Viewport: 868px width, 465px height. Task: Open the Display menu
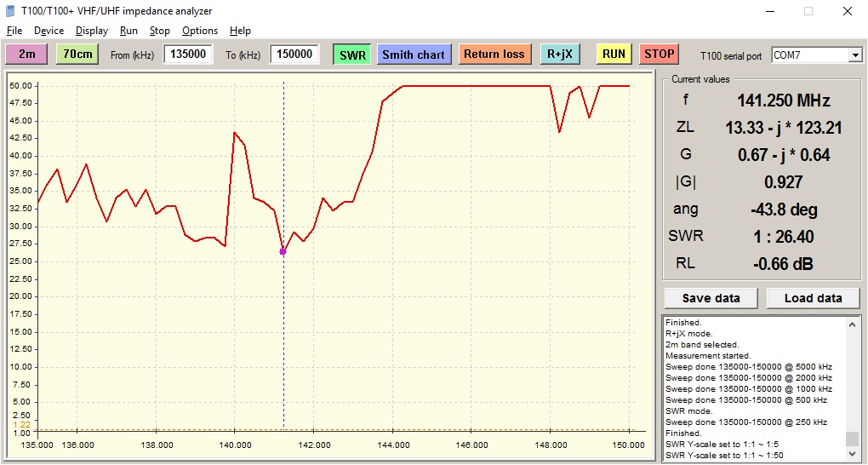pos(91,31)
